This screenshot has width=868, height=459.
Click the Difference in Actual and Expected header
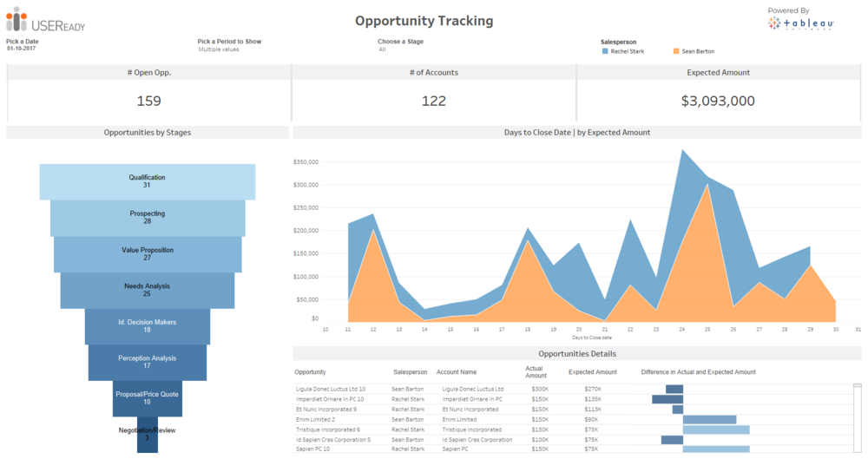698,372
